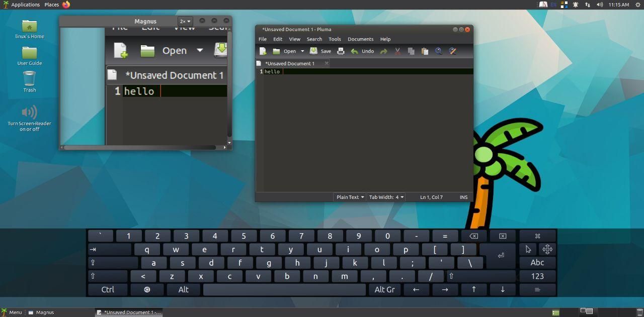Open on-screen keyboard settings menu button
Image resolution: width=644 pixels, height=317 pixels.
coord(537,289)
